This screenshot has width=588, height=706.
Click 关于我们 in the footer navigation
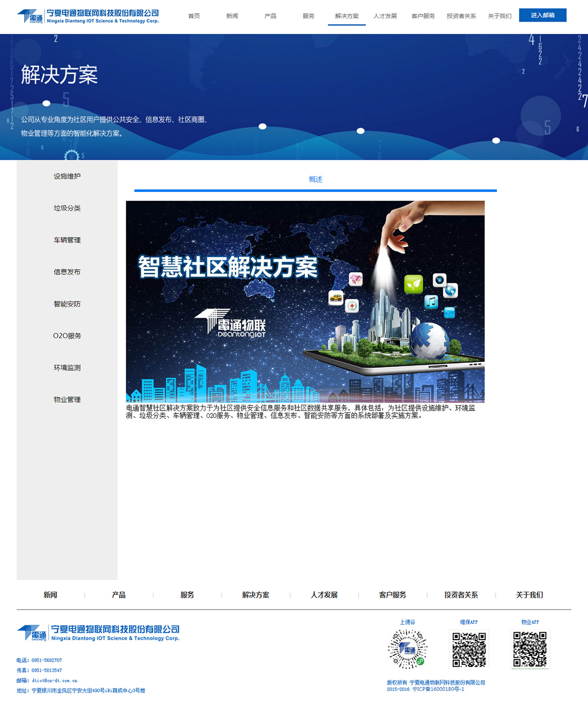(x=529, y=595)
